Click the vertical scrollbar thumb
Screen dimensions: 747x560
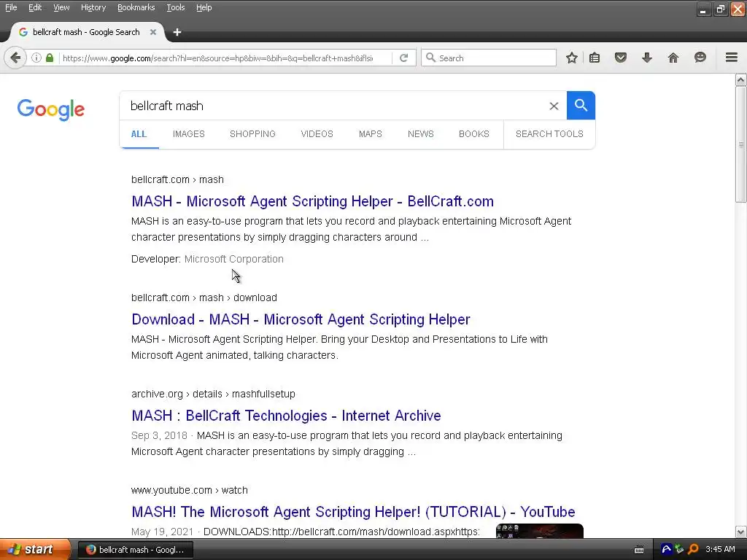coord(741,144)
